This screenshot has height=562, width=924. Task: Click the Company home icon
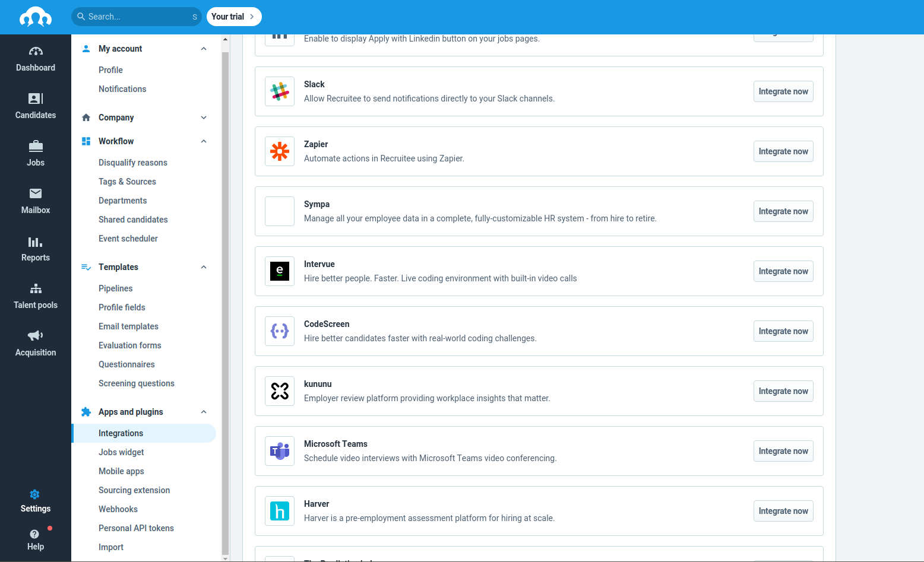coord(86,118)
